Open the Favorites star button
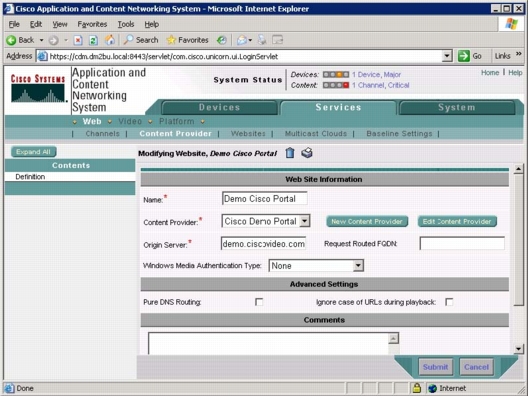Viewport: 530px width, 398px height. click(188, 40)
